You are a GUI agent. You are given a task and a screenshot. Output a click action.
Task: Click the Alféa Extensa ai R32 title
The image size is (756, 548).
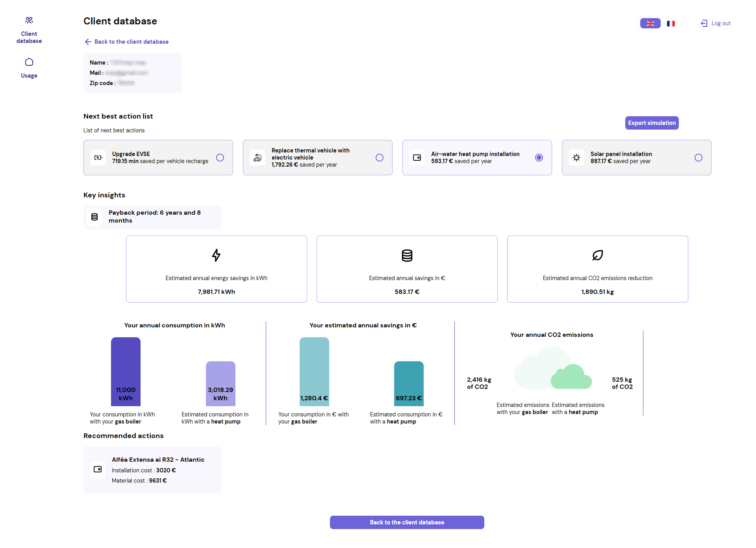click(158, 460)
